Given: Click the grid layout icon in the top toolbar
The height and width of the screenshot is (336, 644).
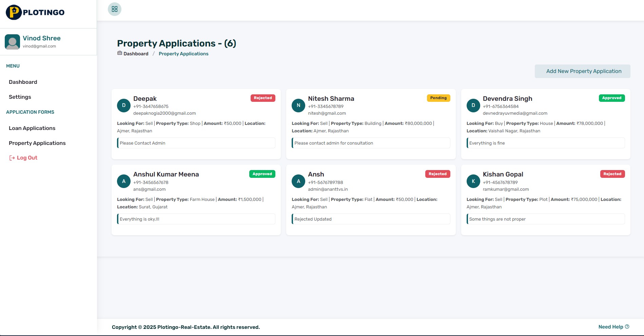Looking at the screenshot, I should (115, 9).
